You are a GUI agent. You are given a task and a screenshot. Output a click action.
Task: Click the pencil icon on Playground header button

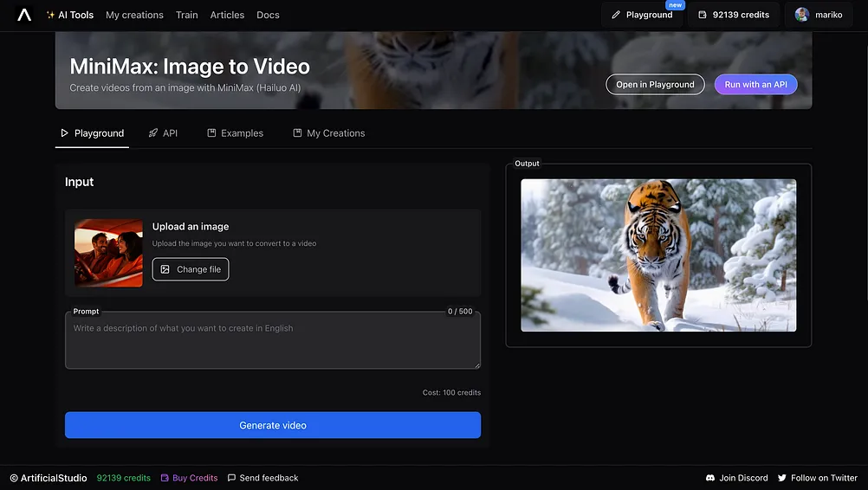[616, 15]
